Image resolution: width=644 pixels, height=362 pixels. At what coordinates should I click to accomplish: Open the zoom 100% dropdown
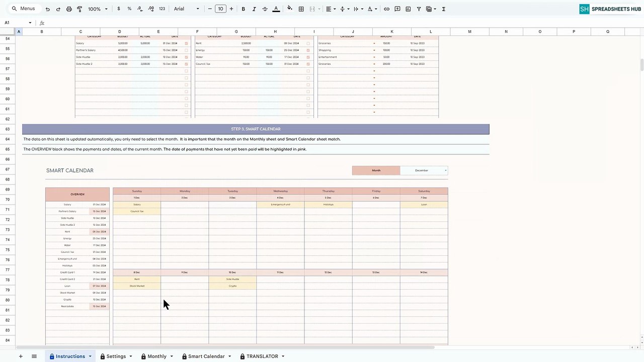98,9
